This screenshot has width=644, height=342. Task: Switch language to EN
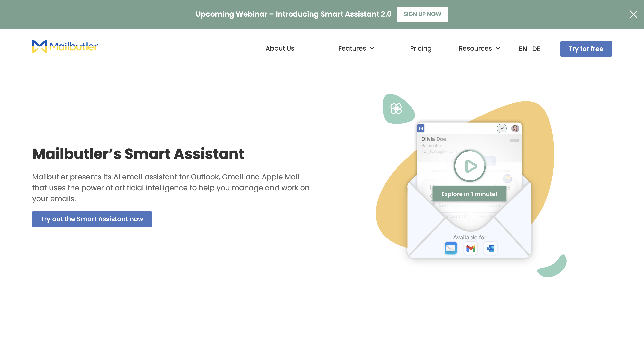[x=523, y=49]
